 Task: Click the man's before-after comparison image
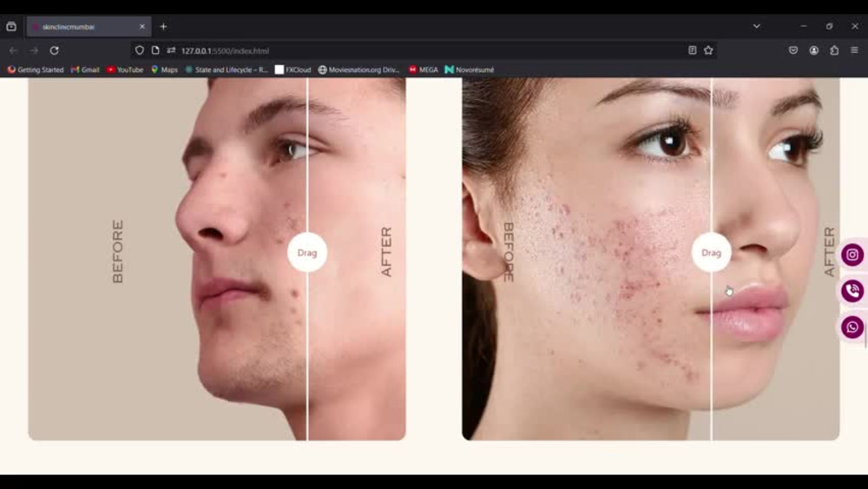click(217, 259)
